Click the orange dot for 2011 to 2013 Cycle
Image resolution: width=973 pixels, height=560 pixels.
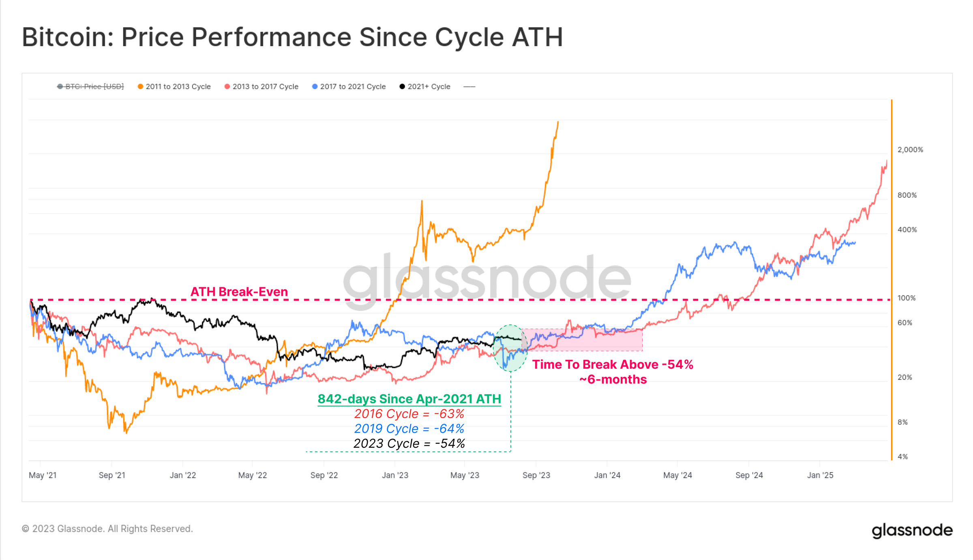[x=140, y=86]
